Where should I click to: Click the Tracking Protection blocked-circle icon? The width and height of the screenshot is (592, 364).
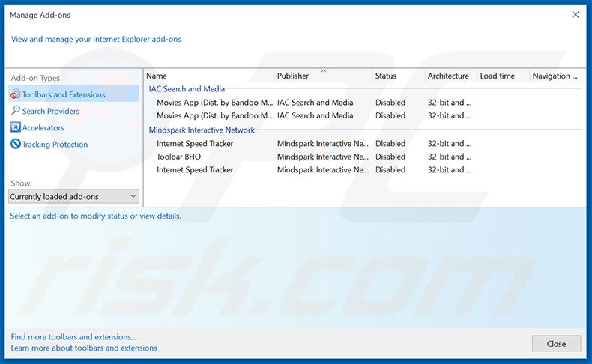point(16,144)
